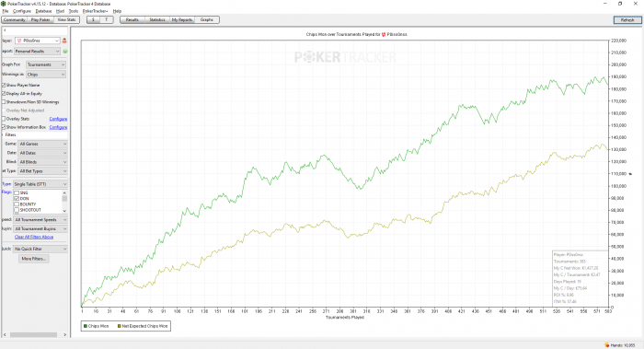Open the All Tournament Buyins dropdown
The height and width of the screenshot is (349, 644).
pyautogui.click(x=40, y=229)
